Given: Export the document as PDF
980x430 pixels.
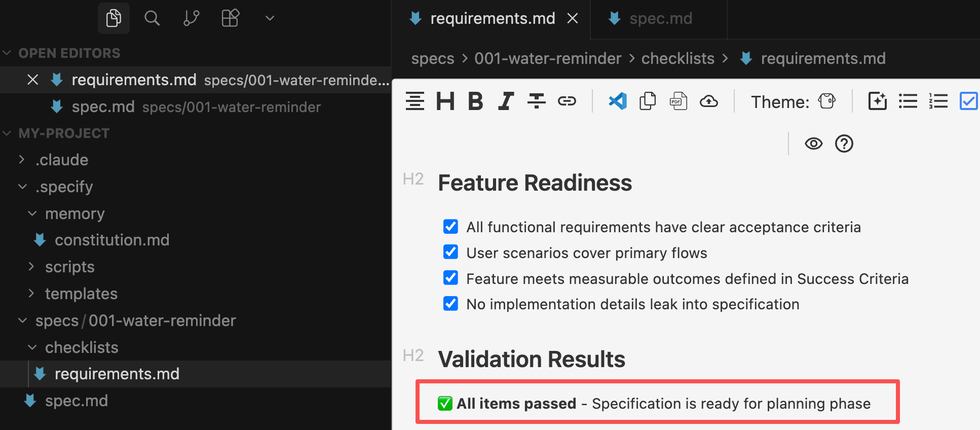Looking at the screenshot, I should click(678, 101).
